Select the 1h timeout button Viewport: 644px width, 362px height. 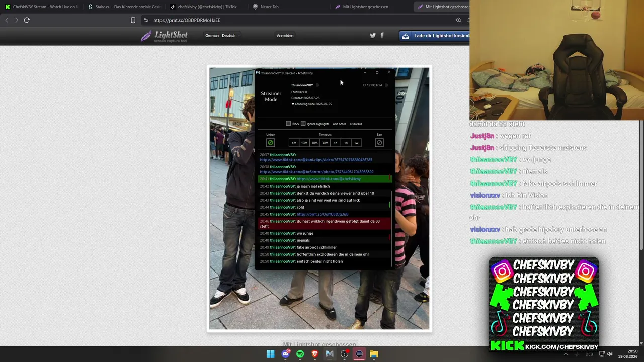336,143
